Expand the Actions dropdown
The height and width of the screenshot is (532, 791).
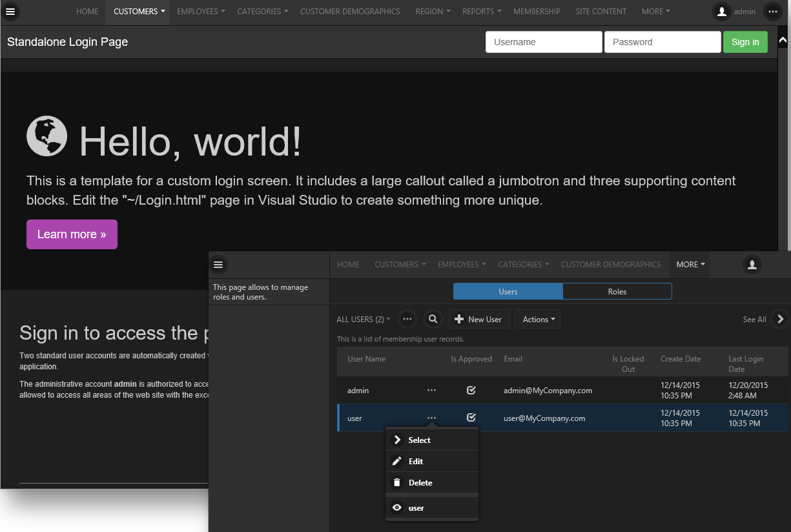[x=537, y=318]
